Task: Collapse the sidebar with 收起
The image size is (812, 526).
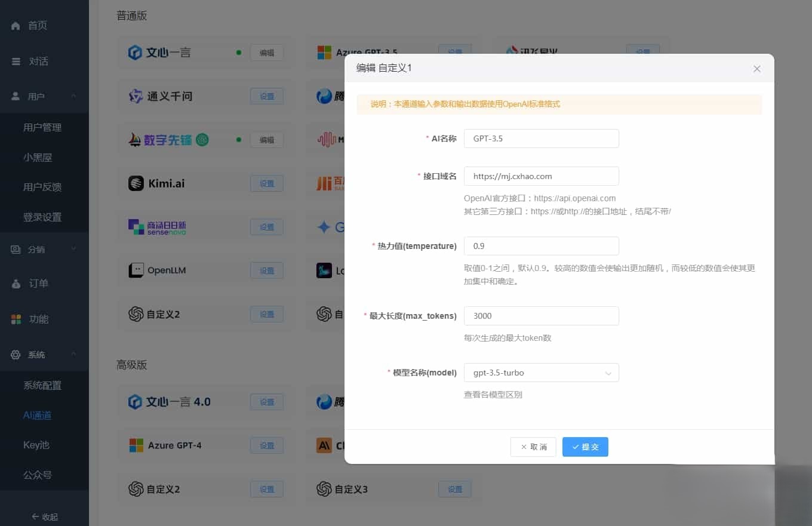Action: [44, 516]
